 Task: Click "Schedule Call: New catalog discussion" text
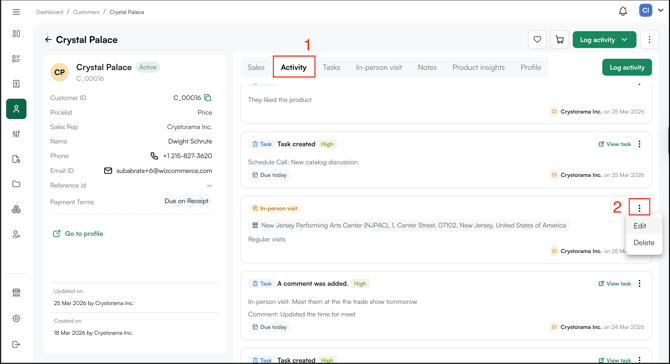303,162
